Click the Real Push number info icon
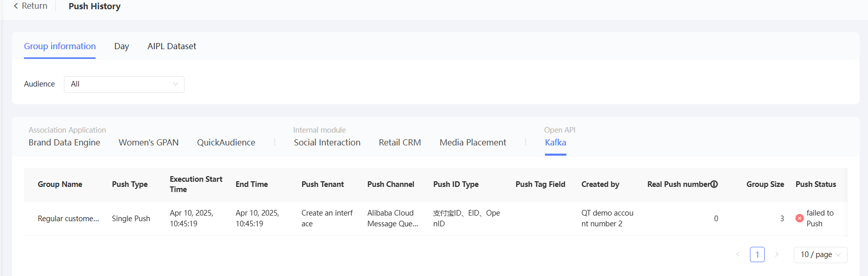The width and height of the screenshot is (868, 276). pyautogui.click(x=714, y=184)
